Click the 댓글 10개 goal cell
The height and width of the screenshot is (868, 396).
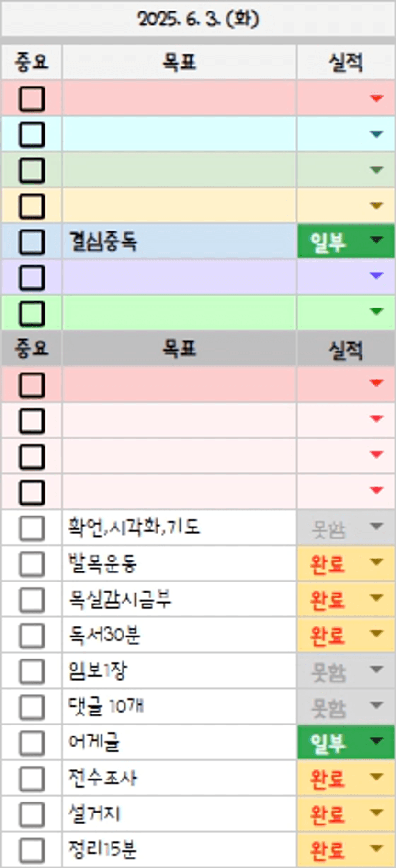point(179,706)
